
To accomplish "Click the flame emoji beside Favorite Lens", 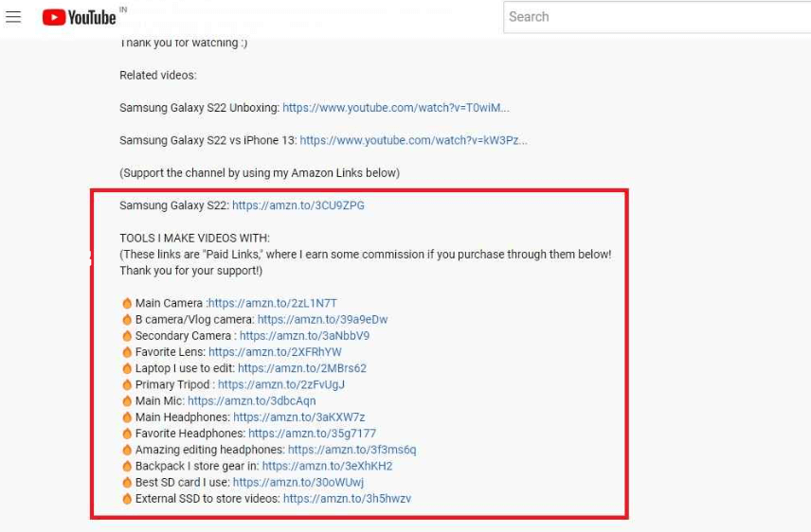I will click(x=127, y=352).
